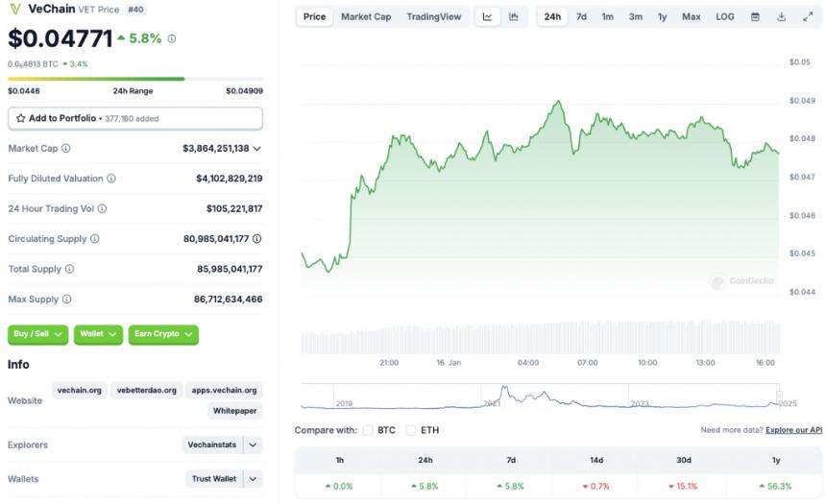Click the 30d -15.1% change cell
This screenshot has width=826, height=504.
683,486
